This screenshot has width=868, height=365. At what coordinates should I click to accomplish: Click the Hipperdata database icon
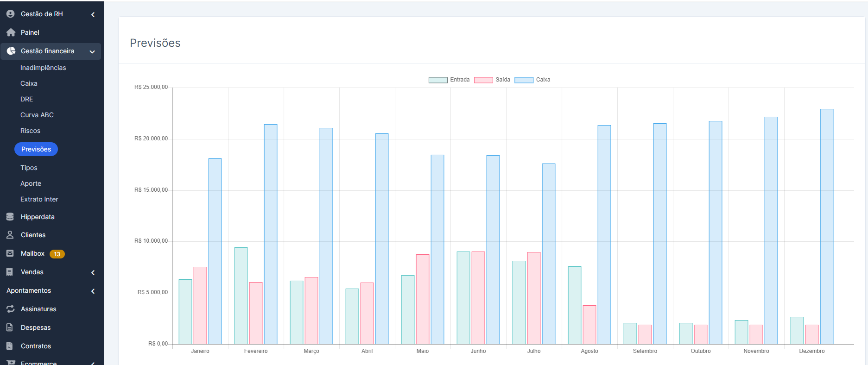pyautogui.click(x=10, y=217)
